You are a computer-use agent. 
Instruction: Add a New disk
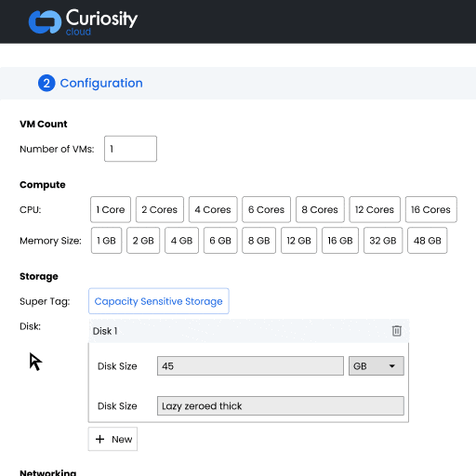112,439
